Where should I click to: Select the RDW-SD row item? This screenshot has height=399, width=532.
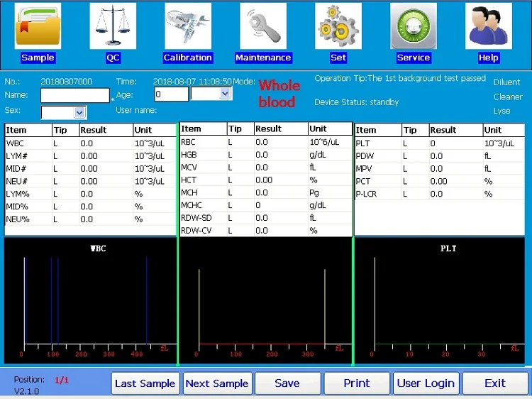pos(266,218)
